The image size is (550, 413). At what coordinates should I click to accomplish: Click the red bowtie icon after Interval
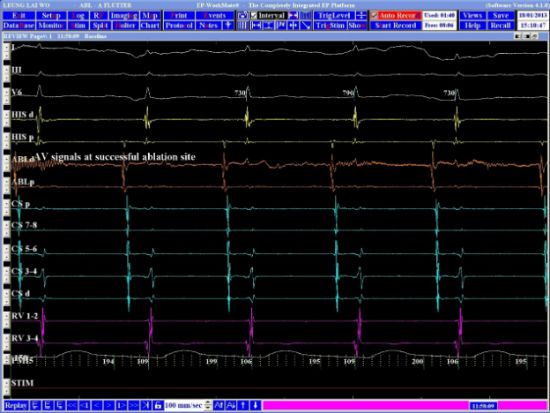click(293, 15)
